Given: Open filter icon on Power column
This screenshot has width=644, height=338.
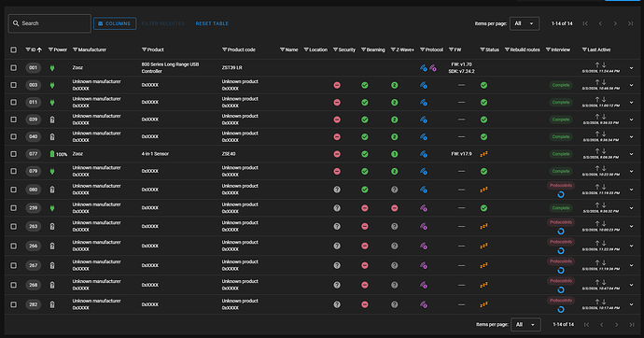Looking at the screenshot, I should (50, 49).
